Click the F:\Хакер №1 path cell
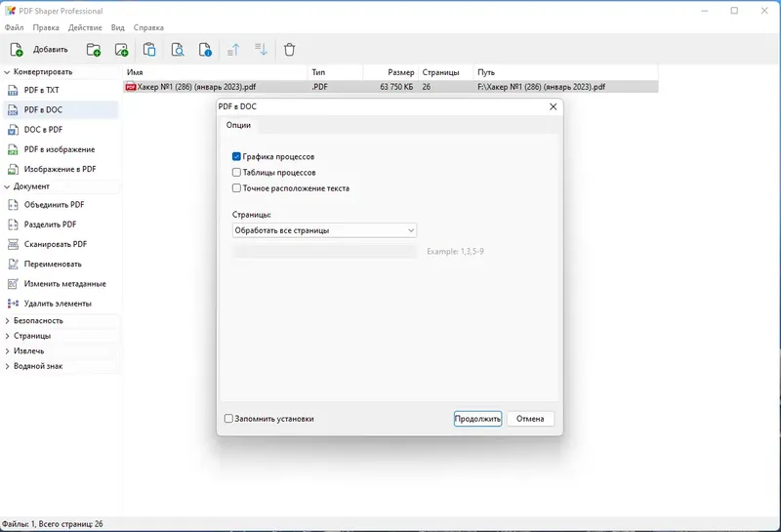Viewport: 781px width, 532px height. coord(542,87)
